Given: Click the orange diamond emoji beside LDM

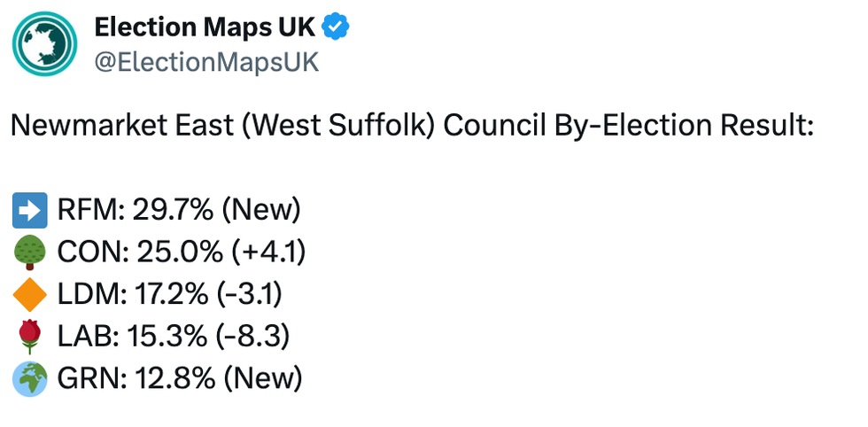Looking at the screenshot, I should coord(30,295).
